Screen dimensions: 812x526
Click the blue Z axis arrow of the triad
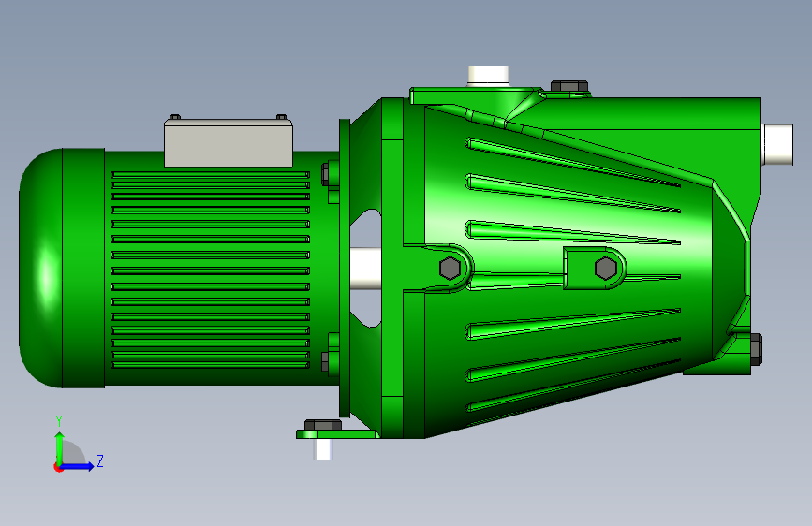[78, 466]
